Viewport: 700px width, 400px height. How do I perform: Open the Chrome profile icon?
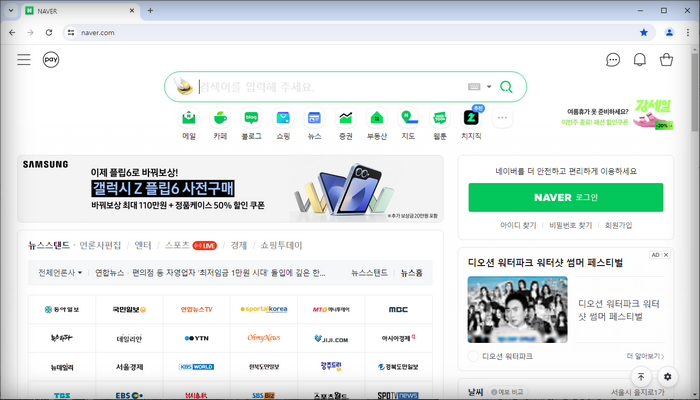click(669, 33)
